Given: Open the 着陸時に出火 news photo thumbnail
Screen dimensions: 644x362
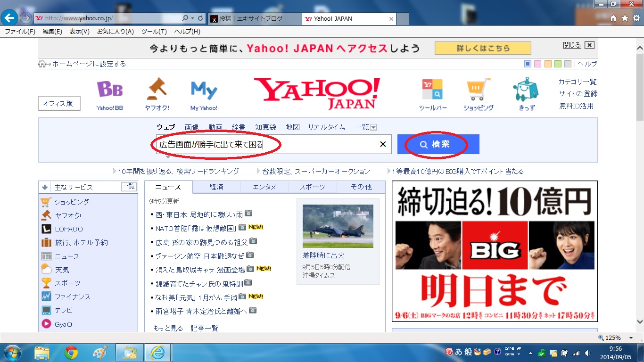Looking at the screenshot, I should (338, 226).
